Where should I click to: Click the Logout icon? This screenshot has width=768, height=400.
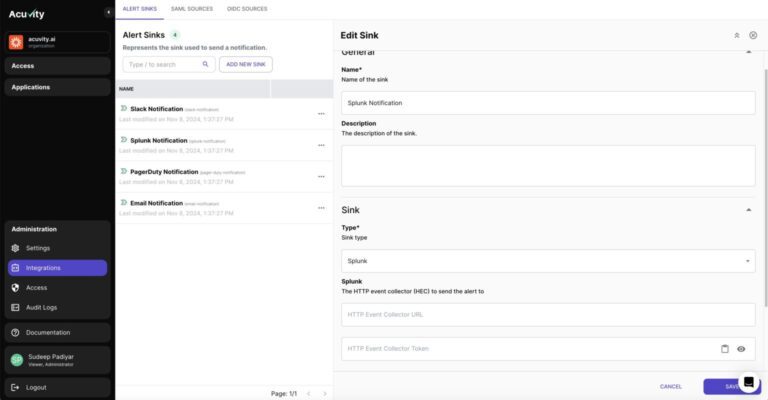click(x=15, y=387)
